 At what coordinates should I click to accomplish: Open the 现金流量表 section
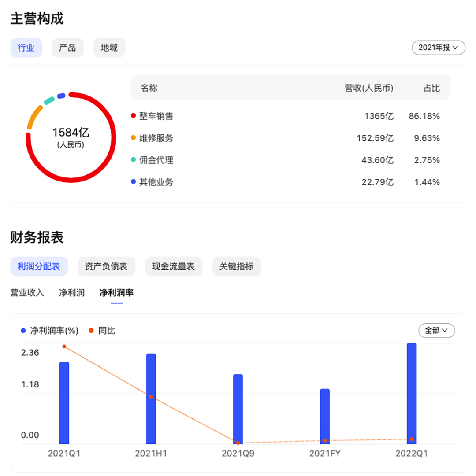pos(173,266)
